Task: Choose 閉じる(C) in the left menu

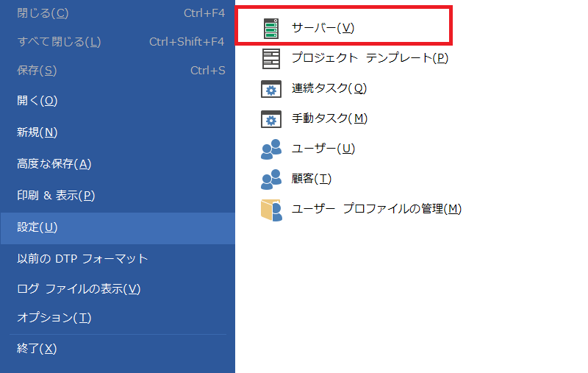Action: 43,13
